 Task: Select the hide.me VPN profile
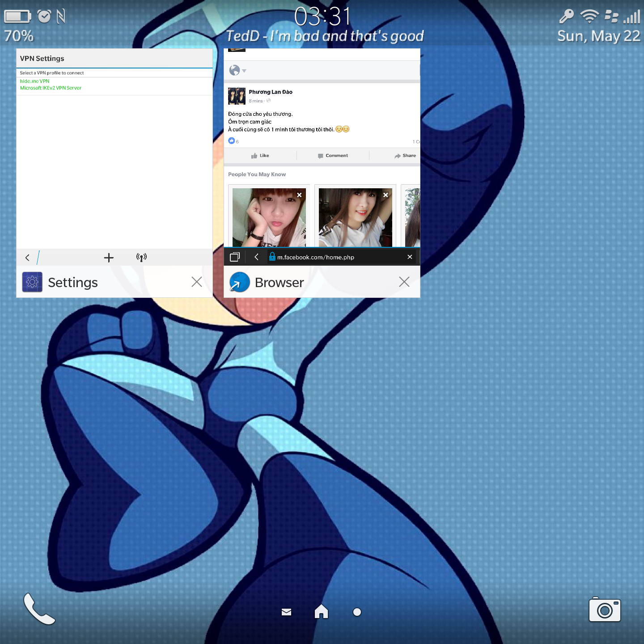coord(34,81)
